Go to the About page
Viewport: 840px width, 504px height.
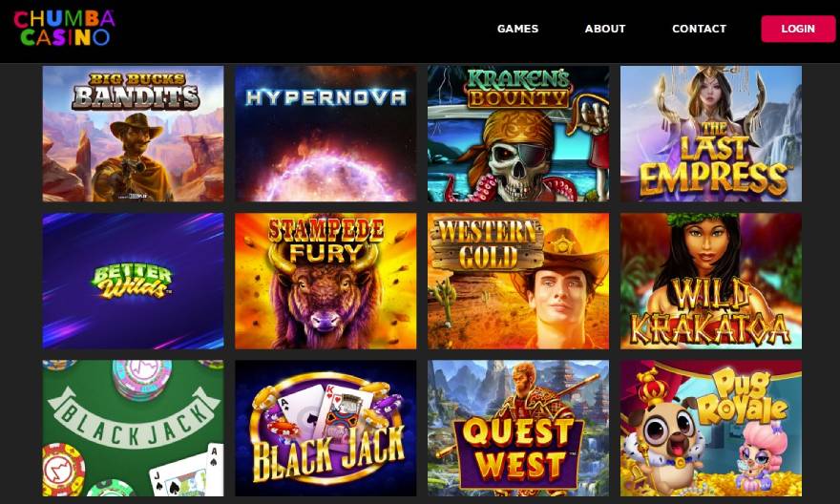605,29
